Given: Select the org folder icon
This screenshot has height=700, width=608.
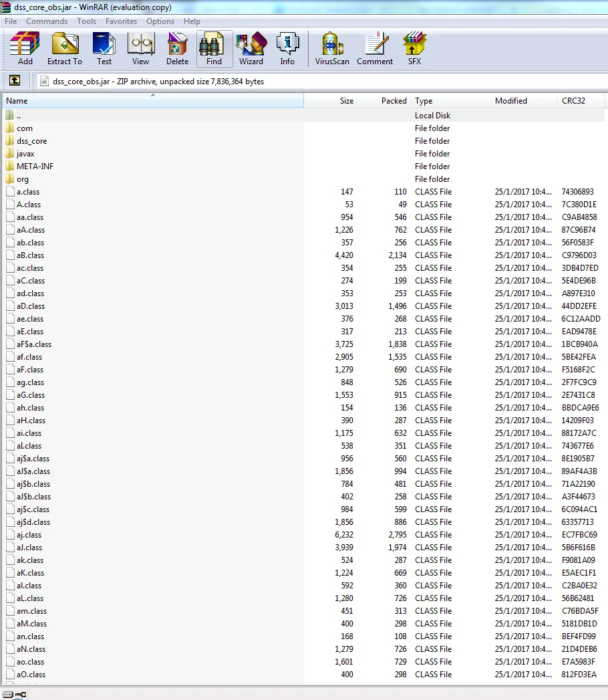Looking at the screenshot, I should coord(10,179).
